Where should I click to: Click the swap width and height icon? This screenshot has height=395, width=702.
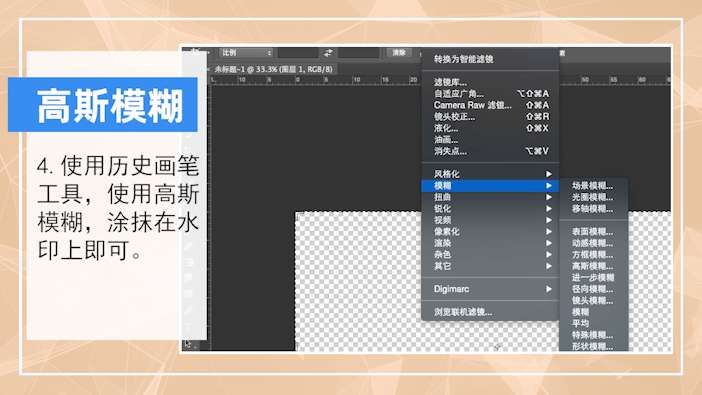click(x=328, y=53)
